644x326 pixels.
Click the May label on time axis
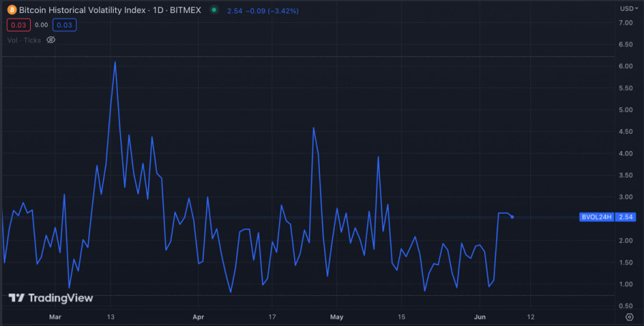pos(337,316)
